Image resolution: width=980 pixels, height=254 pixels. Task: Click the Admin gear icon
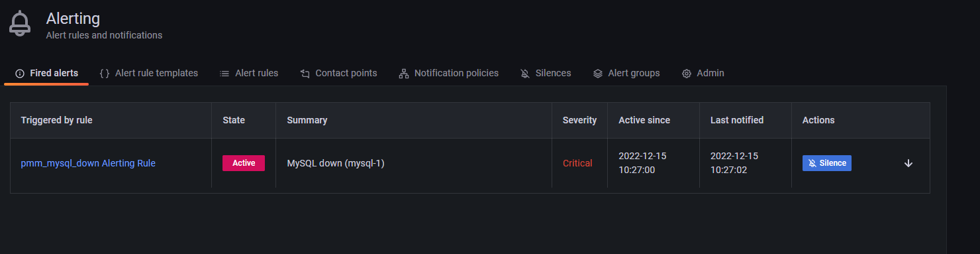click(687, 74)
